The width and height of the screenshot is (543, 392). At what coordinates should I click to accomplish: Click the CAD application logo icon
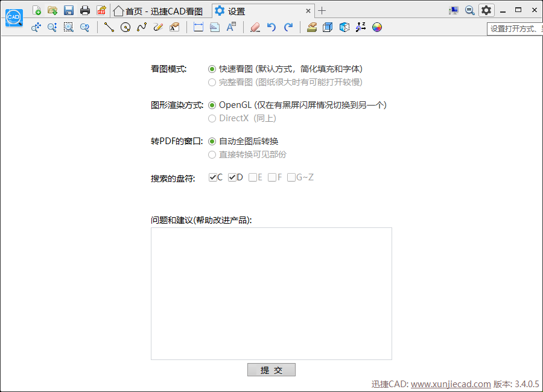pyautogui.click(x=14, y=18)
